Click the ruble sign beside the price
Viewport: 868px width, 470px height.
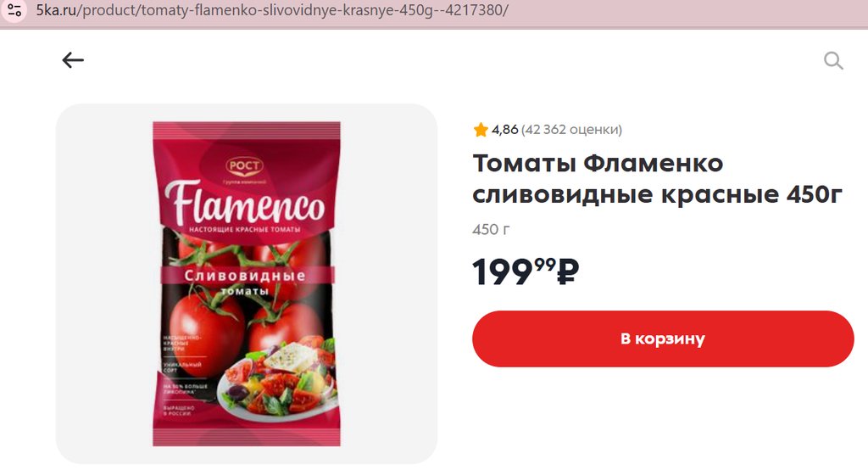point(567,271)
